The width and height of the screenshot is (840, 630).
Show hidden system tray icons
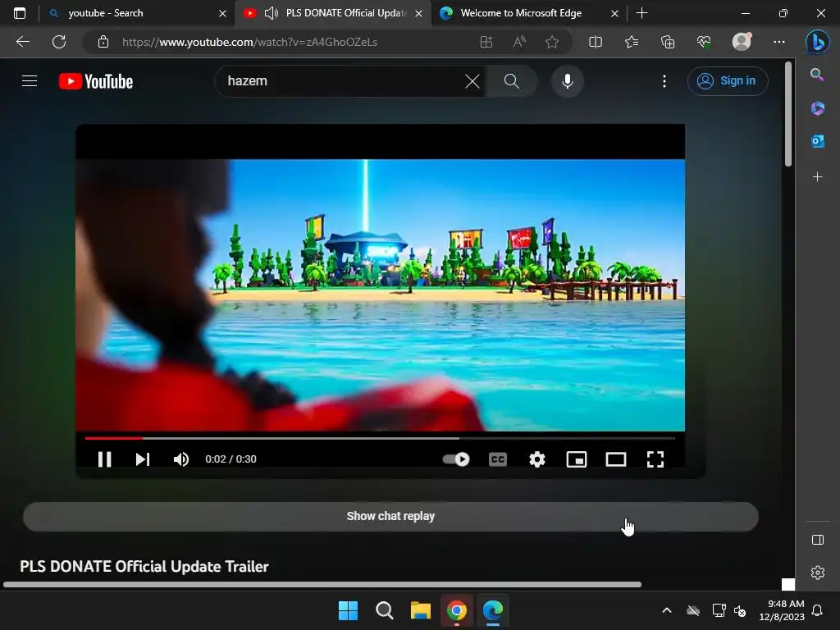pos(666,610)
